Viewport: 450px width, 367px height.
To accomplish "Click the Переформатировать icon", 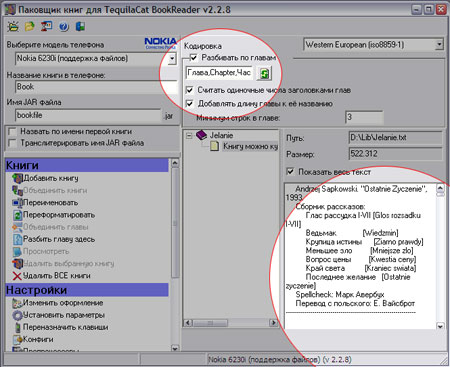I will (17, 215).
